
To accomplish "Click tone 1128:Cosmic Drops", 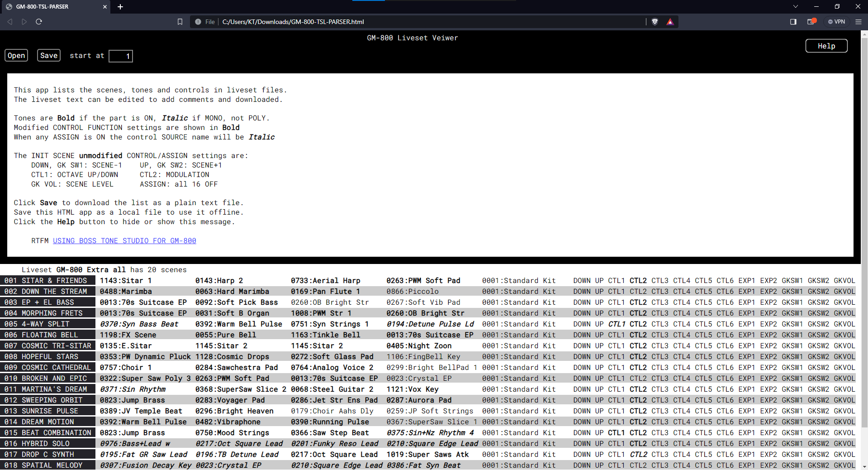I will click(x=232, y=357).
